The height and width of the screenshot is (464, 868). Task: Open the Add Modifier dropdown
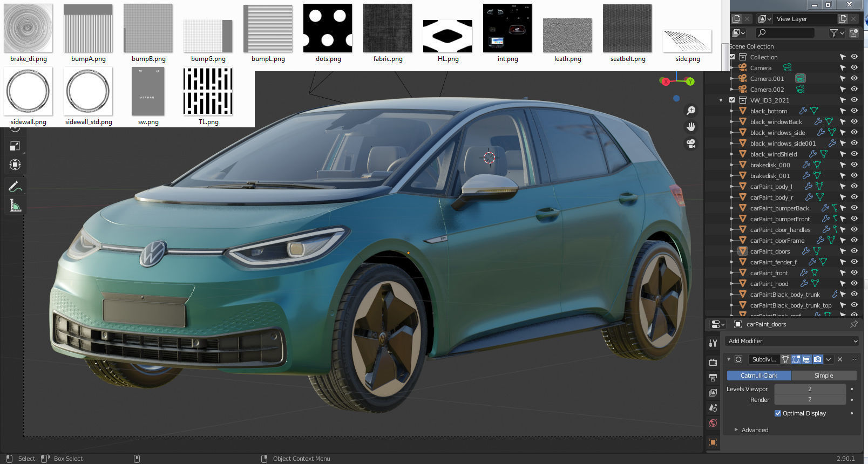click(x=792, y=341)
